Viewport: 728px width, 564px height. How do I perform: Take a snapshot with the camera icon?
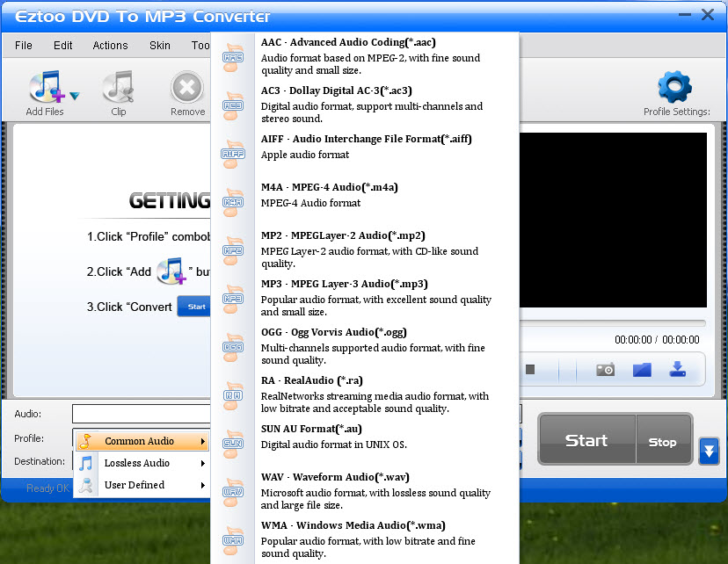point(606,370)
